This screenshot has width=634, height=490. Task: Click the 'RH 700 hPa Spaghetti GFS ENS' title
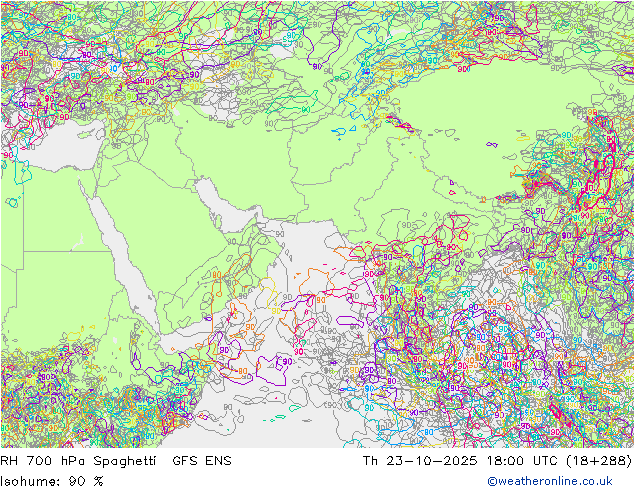116,460
